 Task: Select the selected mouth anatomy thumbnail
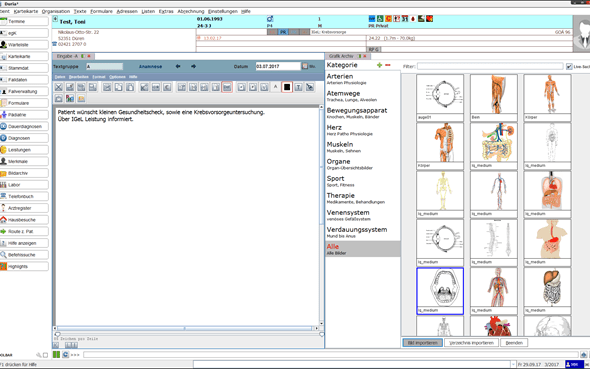click(440, 291)
